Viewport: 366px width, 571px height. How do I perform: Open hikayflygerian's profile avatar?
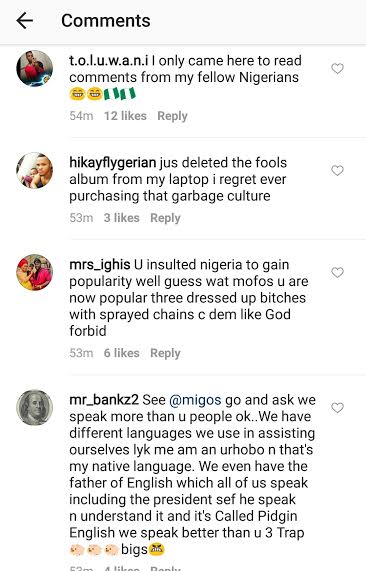(35, 170)
